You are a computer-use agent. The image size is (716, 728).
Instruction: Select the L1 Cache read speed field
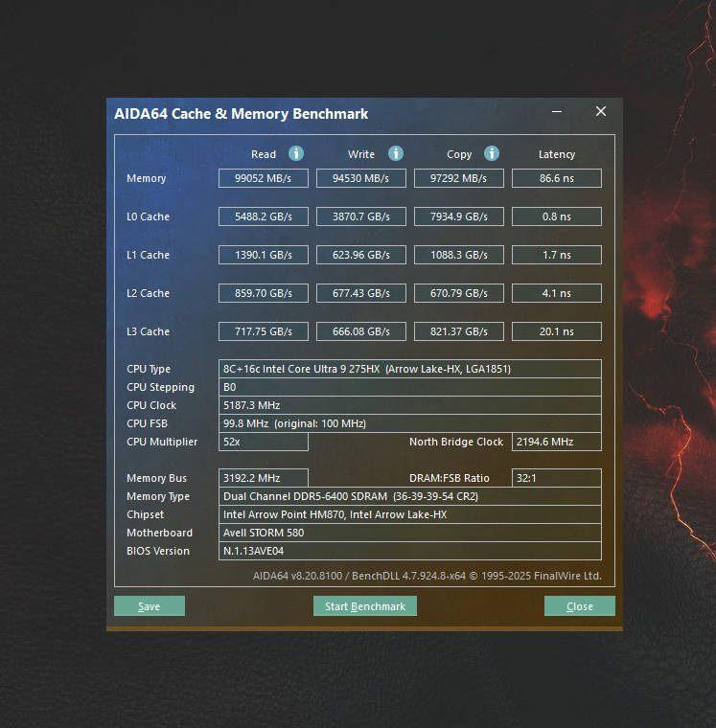click(264, 255)
